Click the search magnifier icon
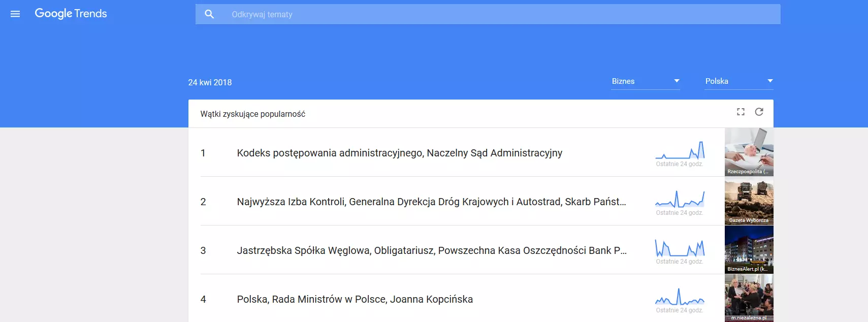The width and height of the screenshot is (868, 322). (209, 14)
